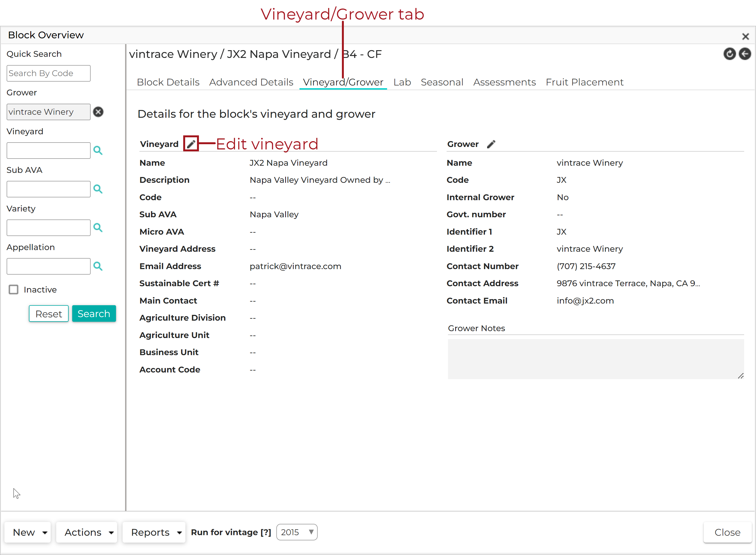Click the Main Contact label
Image resolution: width=756 pixels, height=555 pixels.
(x=168, y=301)
